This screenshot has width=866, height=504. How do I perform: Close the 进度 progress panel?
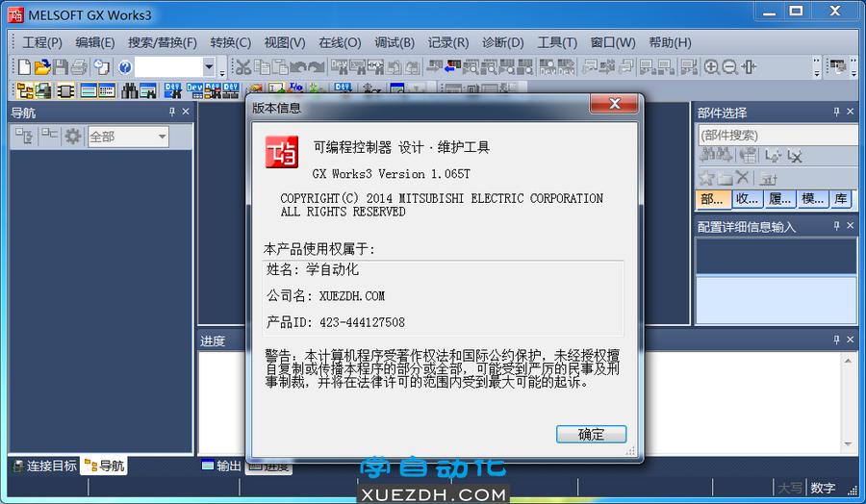[850, 340]
